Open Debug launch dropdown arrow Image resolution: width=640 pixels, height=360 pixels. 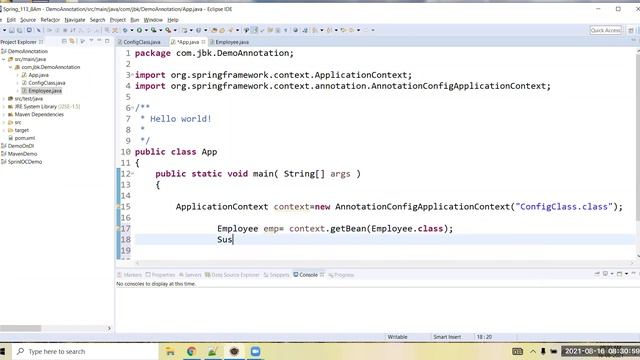(132, 30)
